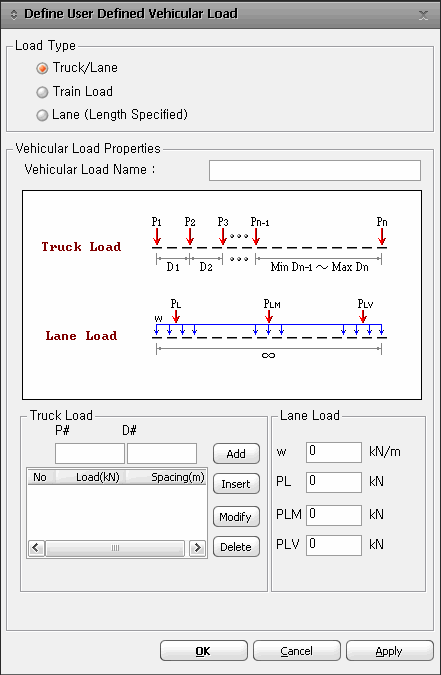Confirm with the OK button
441x675 pixels.
204,650
